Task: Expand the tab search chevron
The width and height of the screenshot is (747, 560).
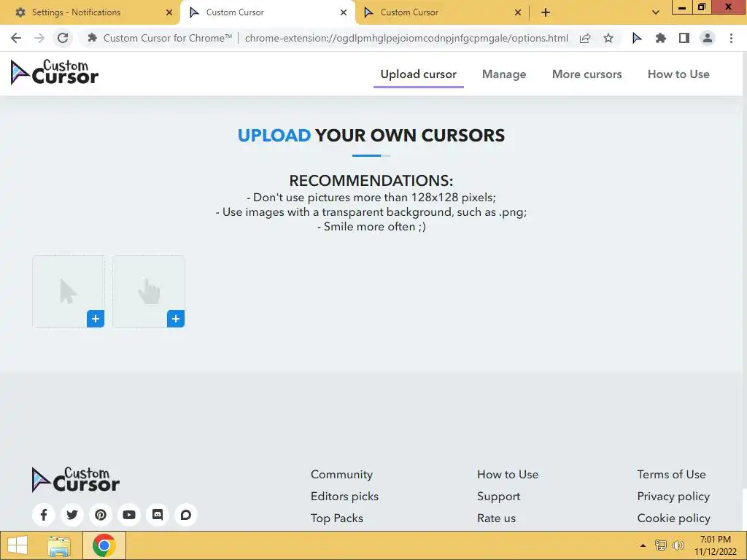Action: (x=656, y=12)
